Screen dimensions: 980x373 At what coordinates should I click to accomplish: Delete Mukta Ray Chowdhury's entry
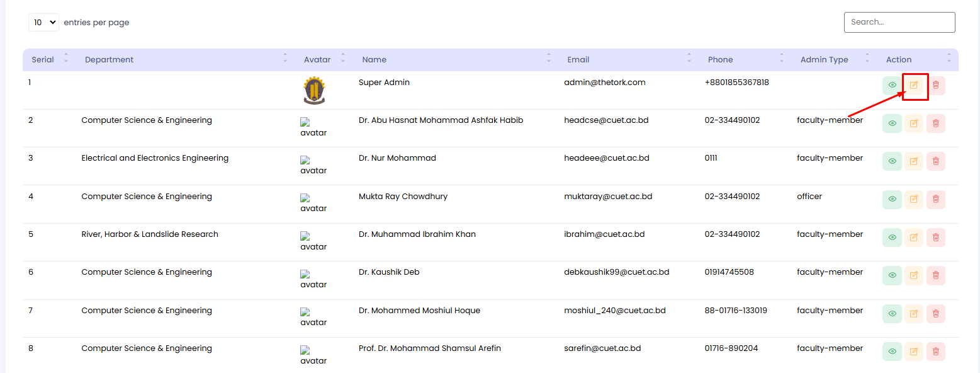[x=935, y=199]
